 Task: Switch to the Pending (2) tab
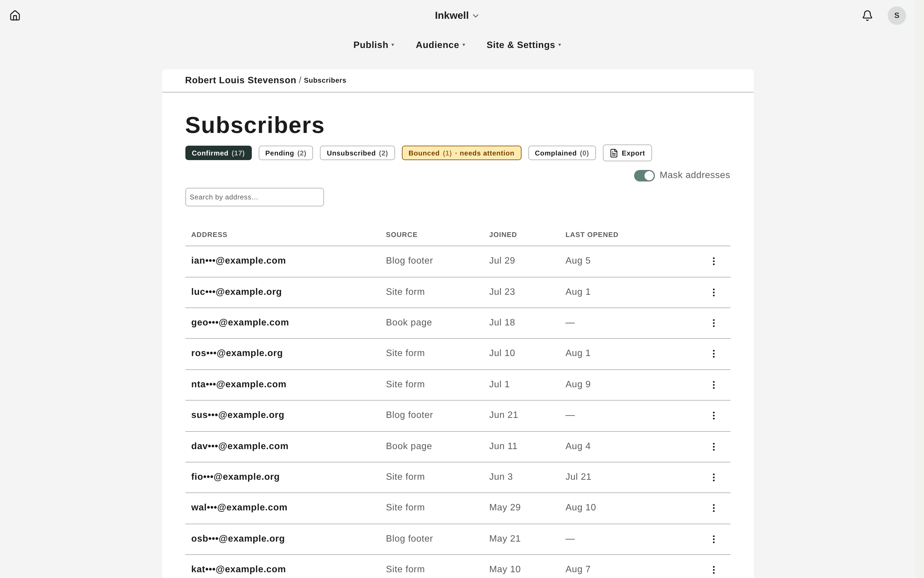[286, 153]
